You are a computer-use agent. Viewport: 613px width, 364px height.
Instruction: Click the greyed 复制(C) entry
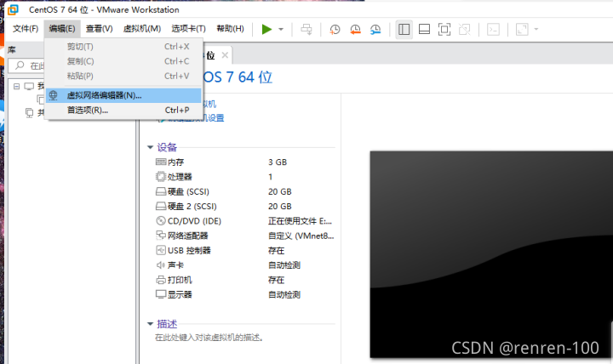123,61
